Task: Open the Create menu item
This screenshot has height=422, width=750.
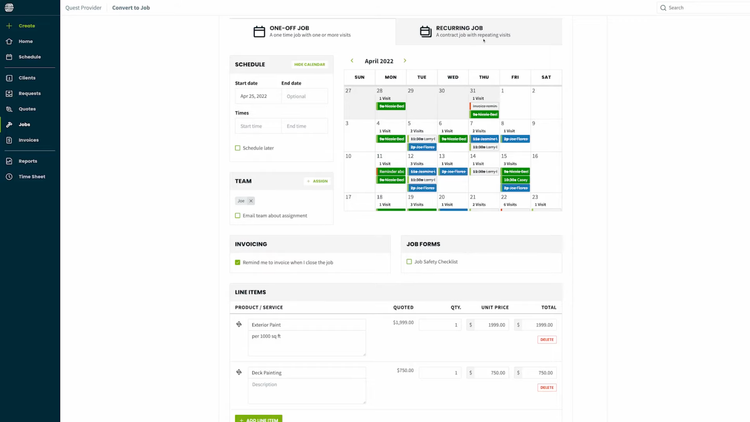Action: tap(27, 26)
